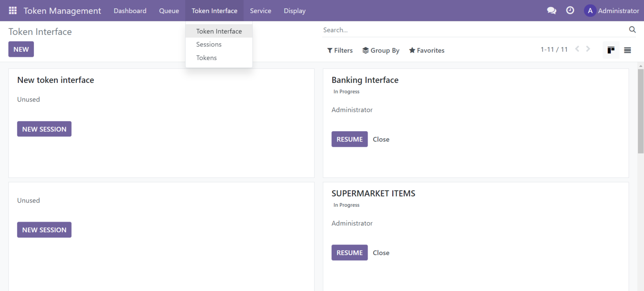Screen dimensions: 644x291
Task: Switch to list view
Action: [x=627, y=50]
